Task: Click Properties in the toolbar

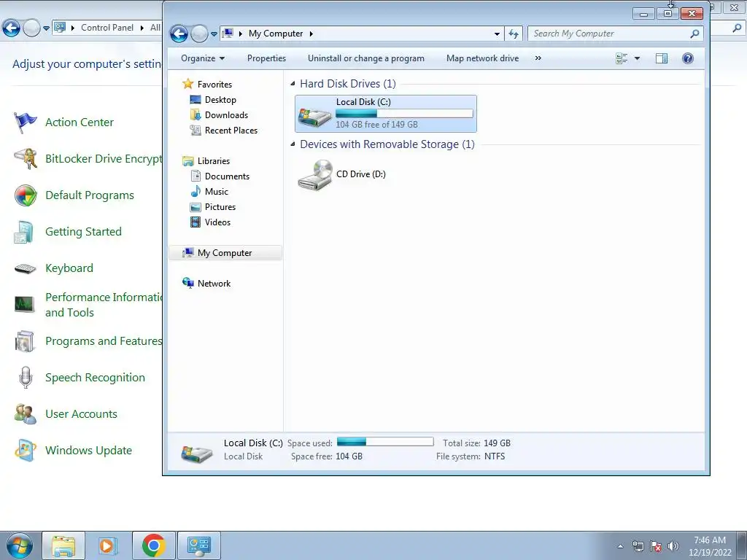Action: pos(266,58)
